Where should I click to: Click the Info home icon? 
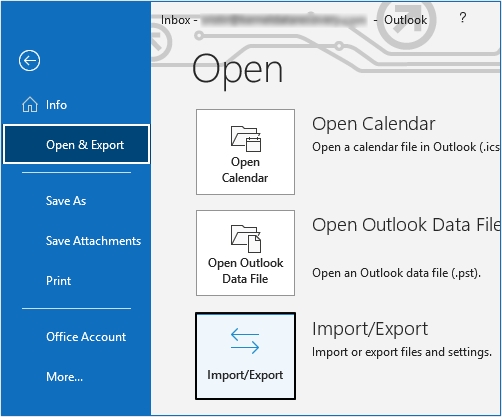point(30,105)
